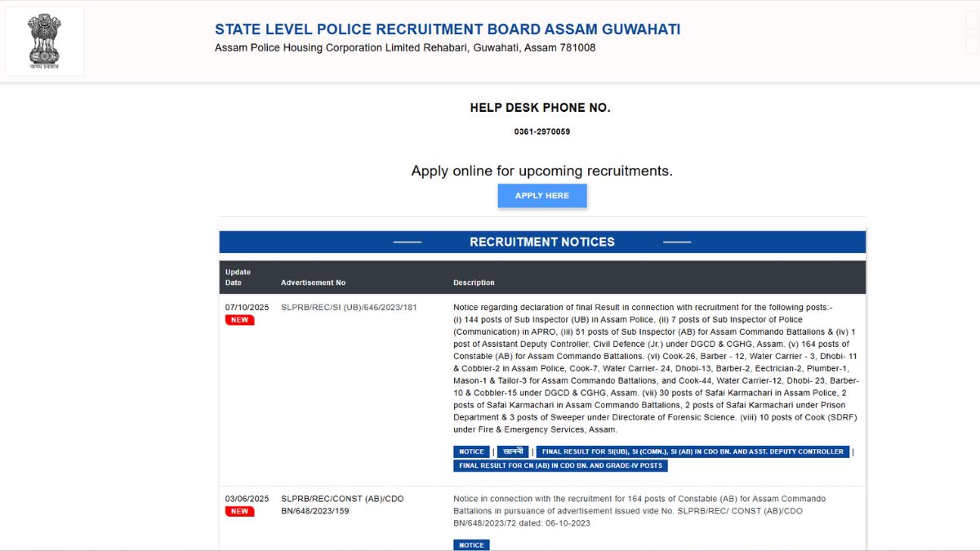Select the Update Date column header
980x551 pixels.
(238, 278)
